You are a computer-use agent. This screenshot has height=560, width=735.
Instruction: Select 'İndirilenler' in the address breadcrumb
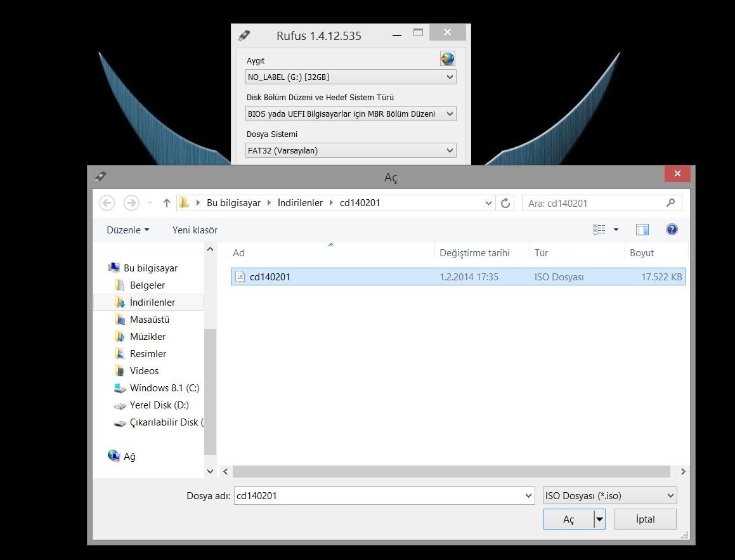coord(300,203)
